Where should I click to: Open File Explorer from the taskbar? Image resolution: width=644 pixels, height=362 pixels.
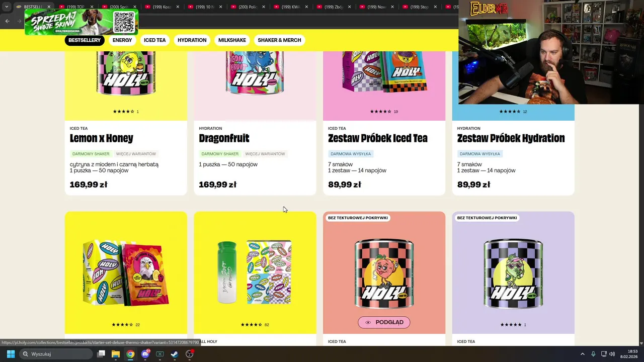(116, 354)
